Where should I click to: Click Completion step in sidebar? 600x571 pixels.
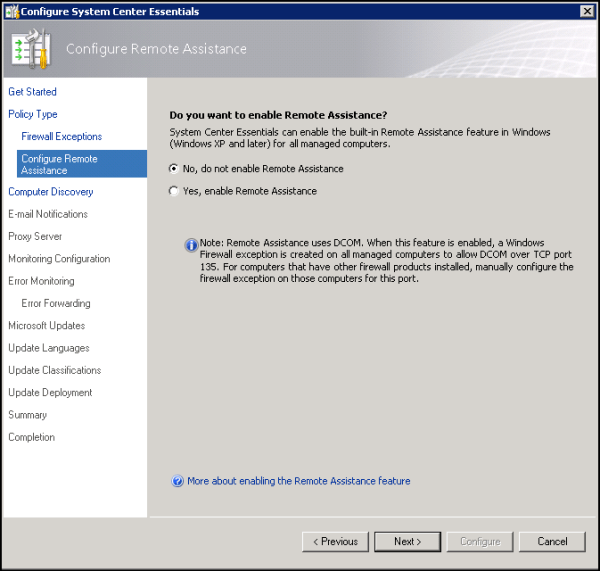pyautogui.click(x=31, y=437)
